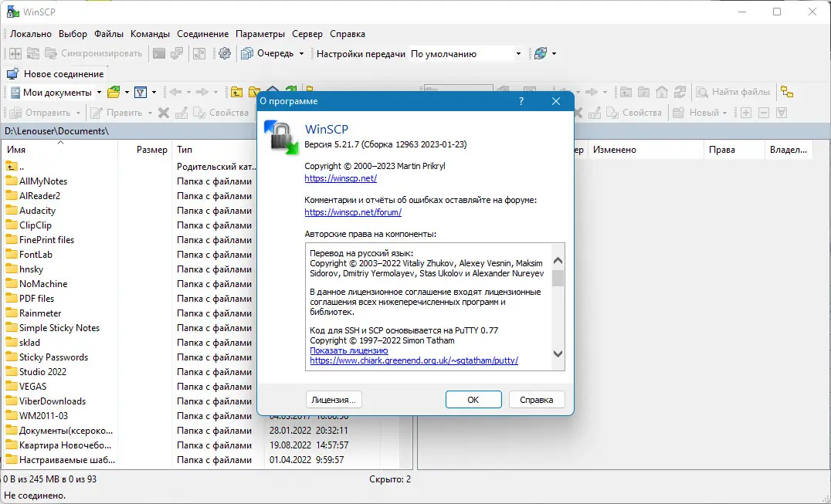The image size is (831, 504).
Task: Click the green Open Directory folder icon
Action: tap(114, 92)
